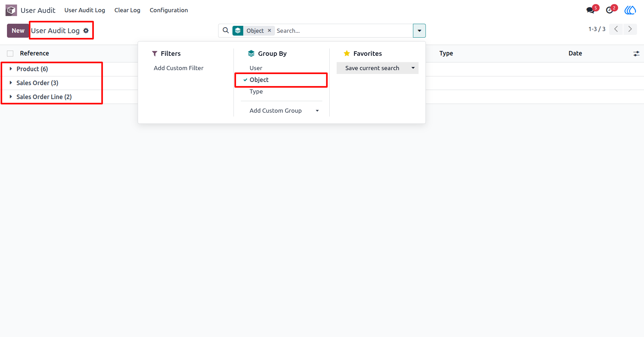644x337 pixels.
Task: Click Add Custom Filter
Action: pos(178,68)
